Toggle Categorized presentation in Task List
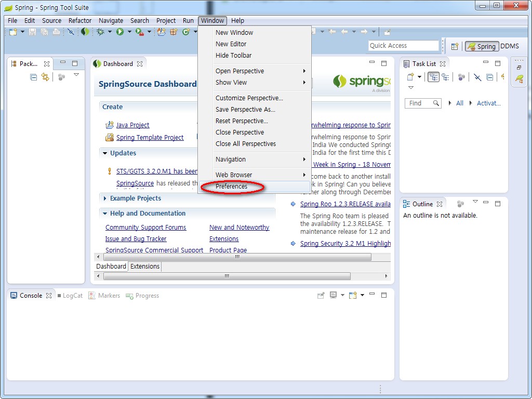The height and width of the screenshot is (399, 532). click(433, 77)
